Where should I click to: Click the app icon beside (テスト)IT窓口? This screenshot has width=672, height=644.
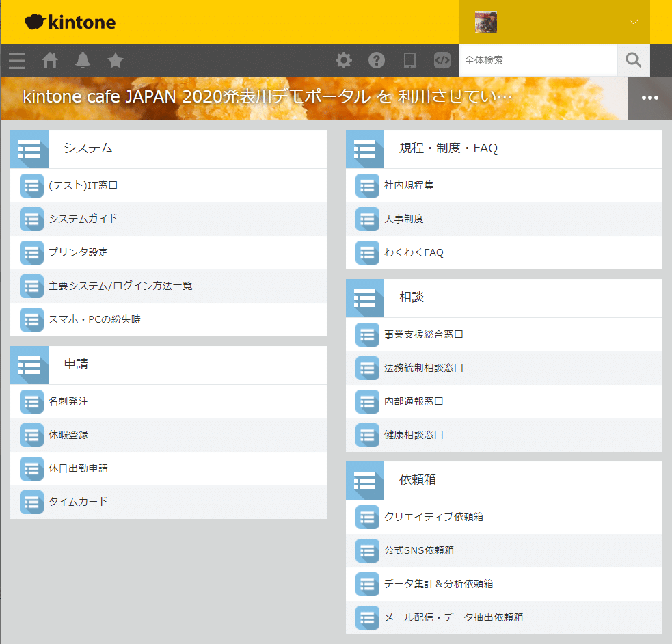[31, 185]
